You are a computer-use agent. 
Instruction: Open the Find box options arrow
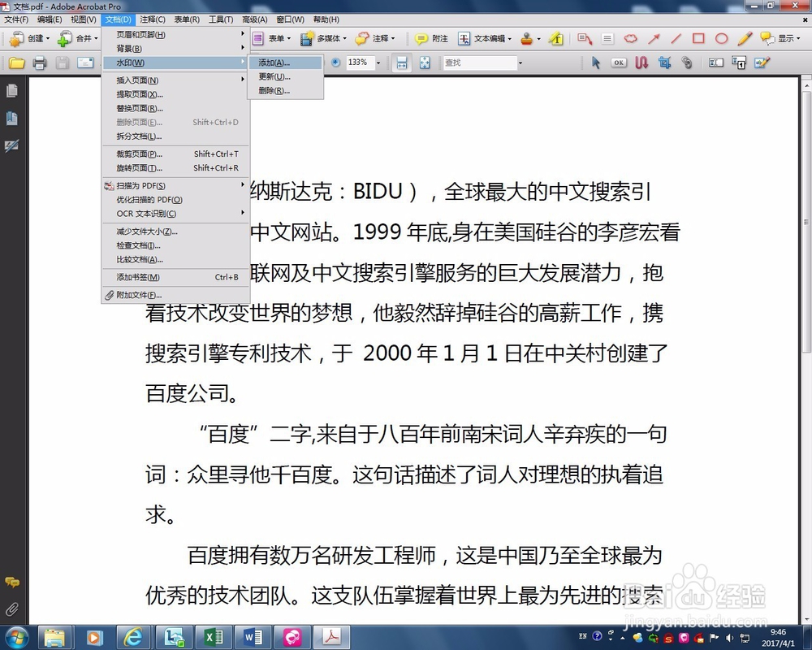click(520, 63)
